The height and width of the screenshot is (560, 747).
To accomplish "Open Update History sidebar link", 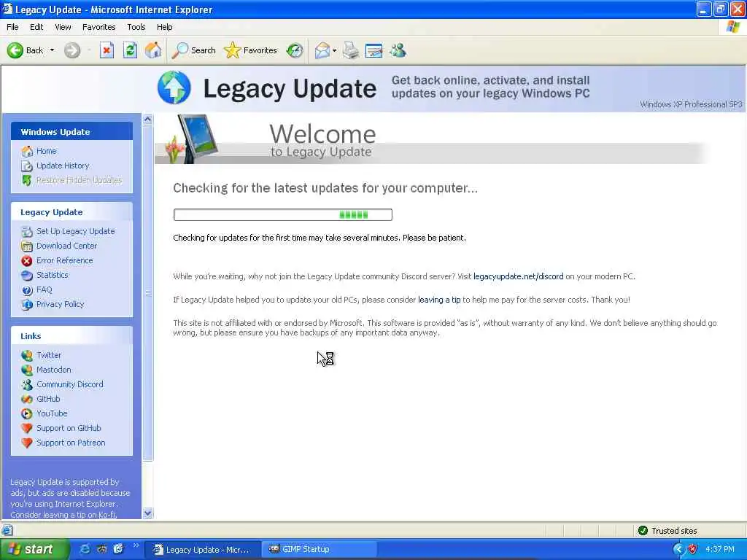I will click(x=63, y=166).
